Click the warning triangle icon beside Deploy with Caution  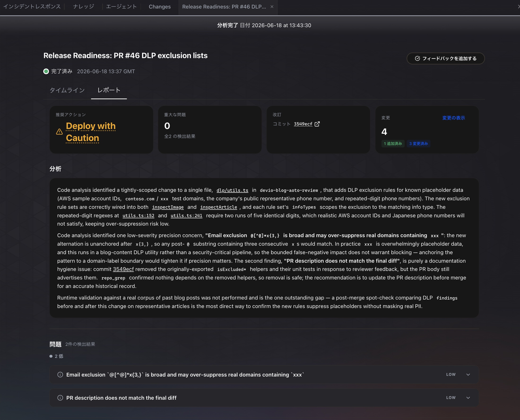59,132
